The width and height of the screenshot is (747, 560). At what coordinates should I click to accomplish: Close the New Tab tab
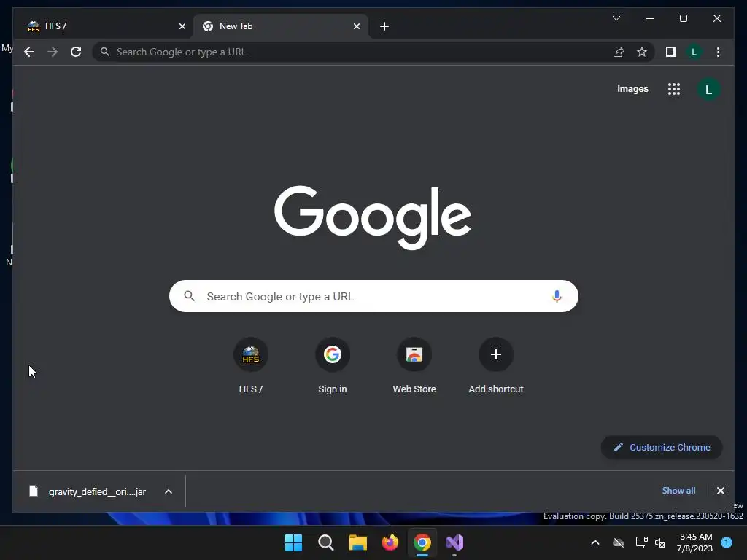(x=356, y=26)
